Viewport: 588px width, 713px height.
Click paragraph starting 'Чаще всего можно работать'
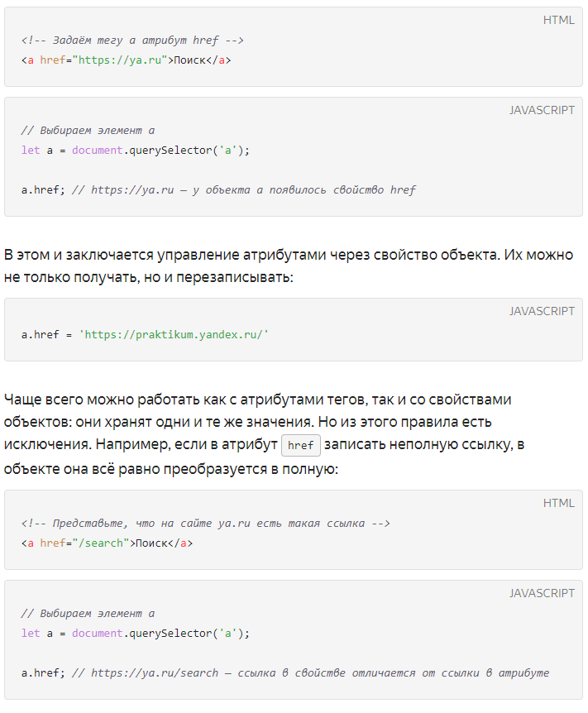264,433
